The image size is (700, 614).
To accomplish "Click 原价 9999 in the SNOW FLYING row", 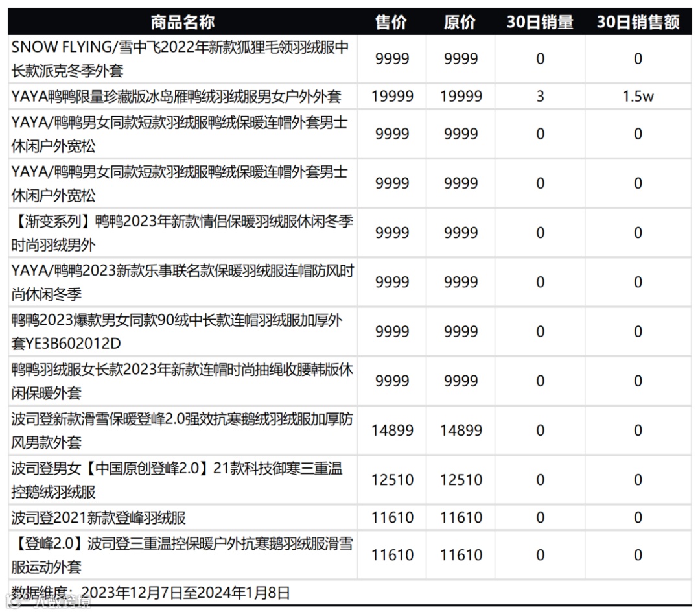I will (x=461, y=58).
